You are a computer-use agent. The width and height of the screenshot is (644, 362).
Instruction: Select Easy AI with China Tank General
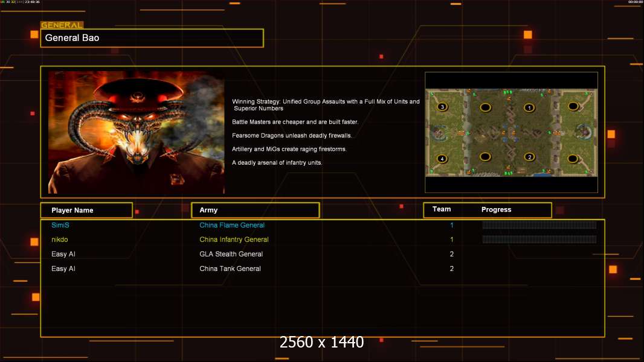[63, 268]
